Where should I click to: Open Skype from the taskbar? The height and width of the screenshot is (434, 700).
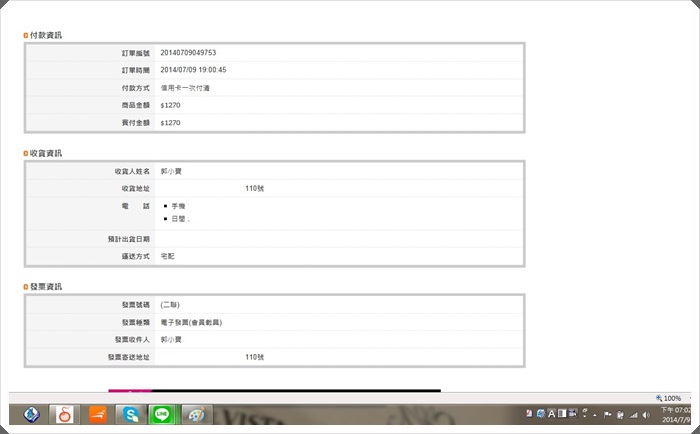pos(128,414)
